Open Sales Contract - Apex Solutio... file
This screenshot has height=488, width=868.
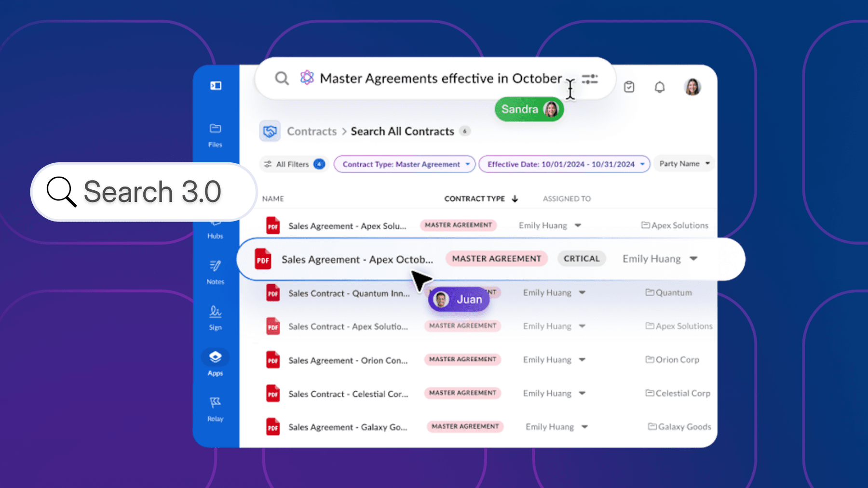tap(348, 326)
